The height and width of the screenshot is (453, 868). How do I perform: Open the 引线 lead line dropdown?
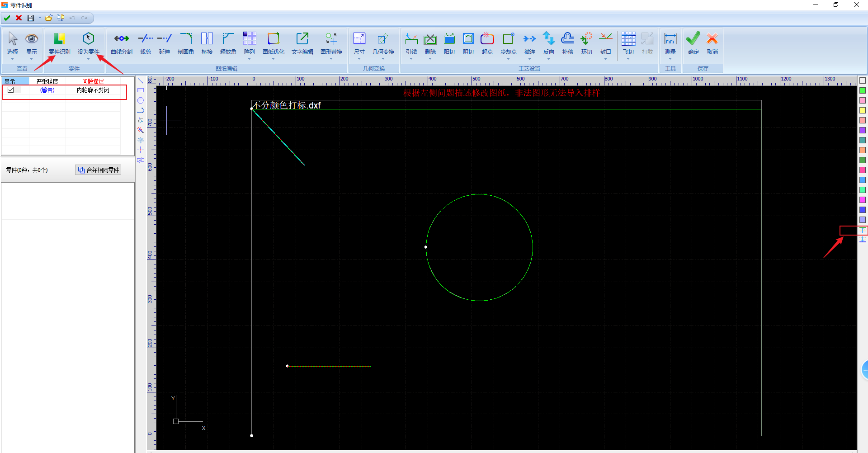pos(411,59)
